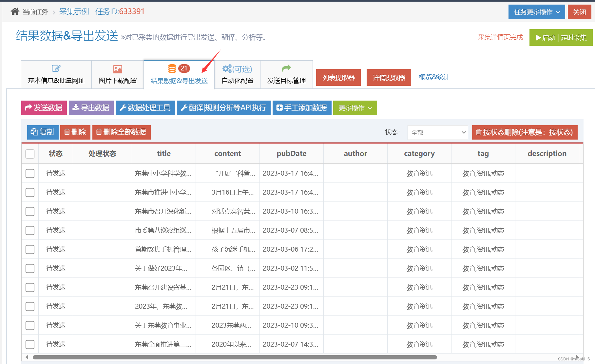Open the 概览&统计 link
This screenshot has height=364, width=595.
[x=434, y=77]
